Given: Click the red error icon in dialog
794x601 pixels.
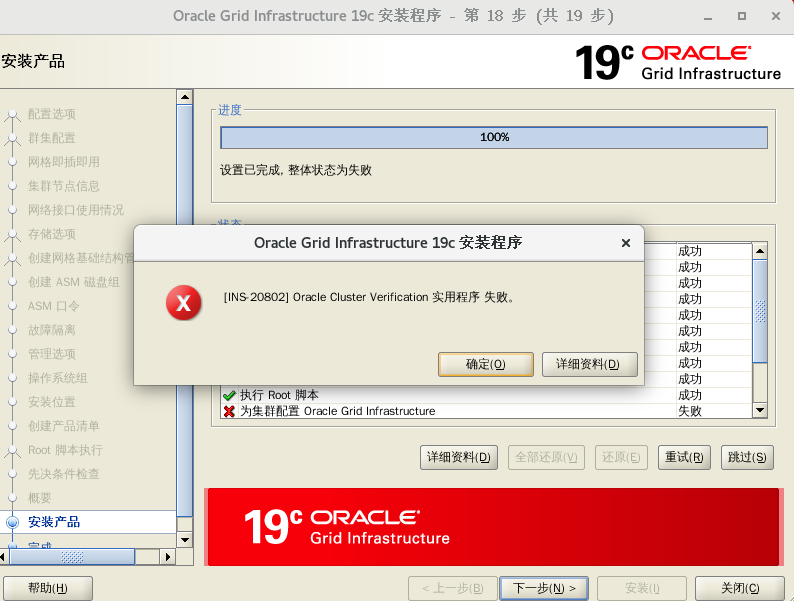Looking at the screenshot, I should pos(183,303).
